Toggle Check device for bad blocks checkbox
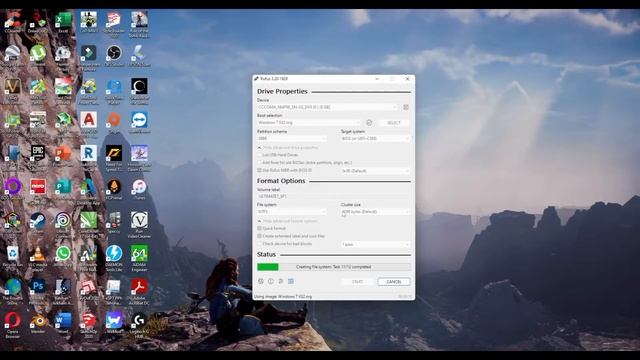Viewport: 640px width, 360px height. click(x=259, y=244)
